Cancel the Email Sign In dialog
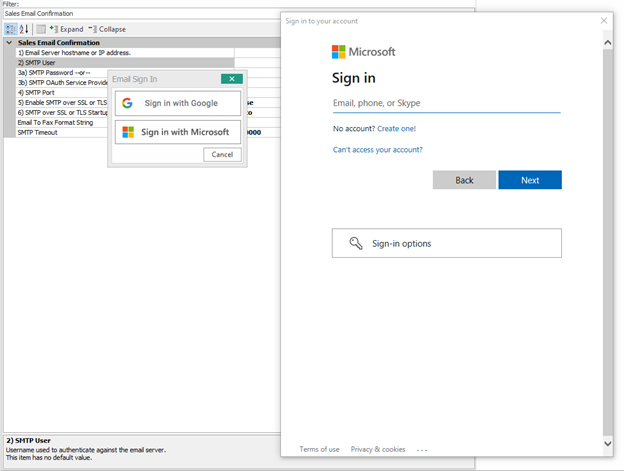624x471 pixels. click(x=222, y=155)
